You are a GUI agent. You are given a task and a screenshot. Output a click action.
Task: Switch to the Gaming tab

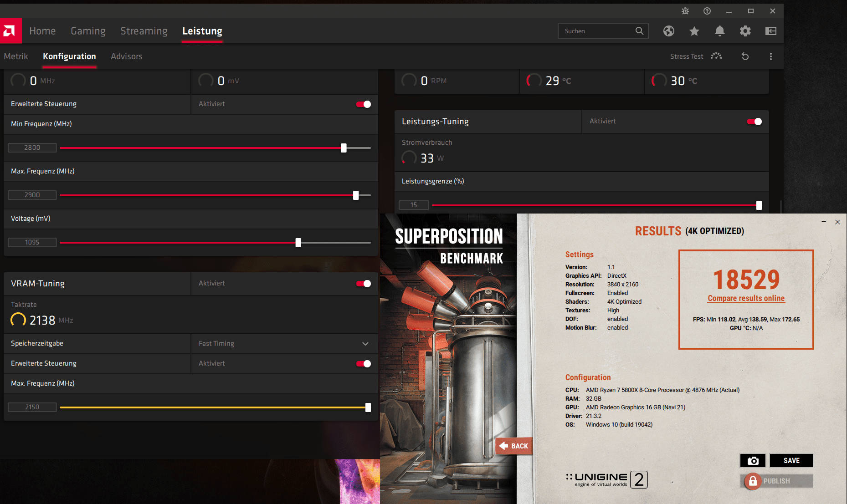tap(88, 31)
